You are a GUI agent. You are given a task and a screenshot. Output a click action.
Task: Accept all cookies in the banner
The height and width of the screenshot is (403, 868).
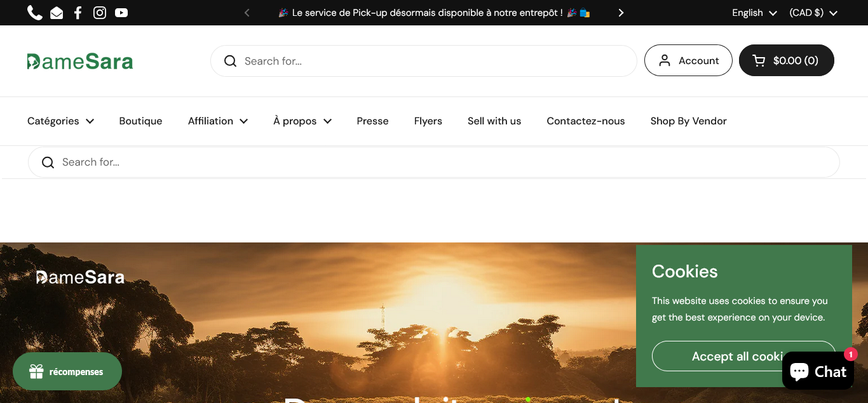click(x=718, y=356)
